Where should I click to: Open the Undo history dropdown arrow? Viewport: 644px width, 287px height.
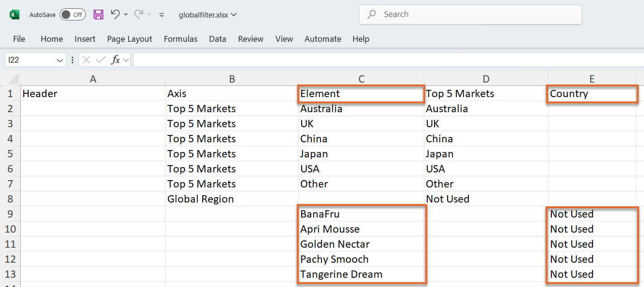point(126,15)
